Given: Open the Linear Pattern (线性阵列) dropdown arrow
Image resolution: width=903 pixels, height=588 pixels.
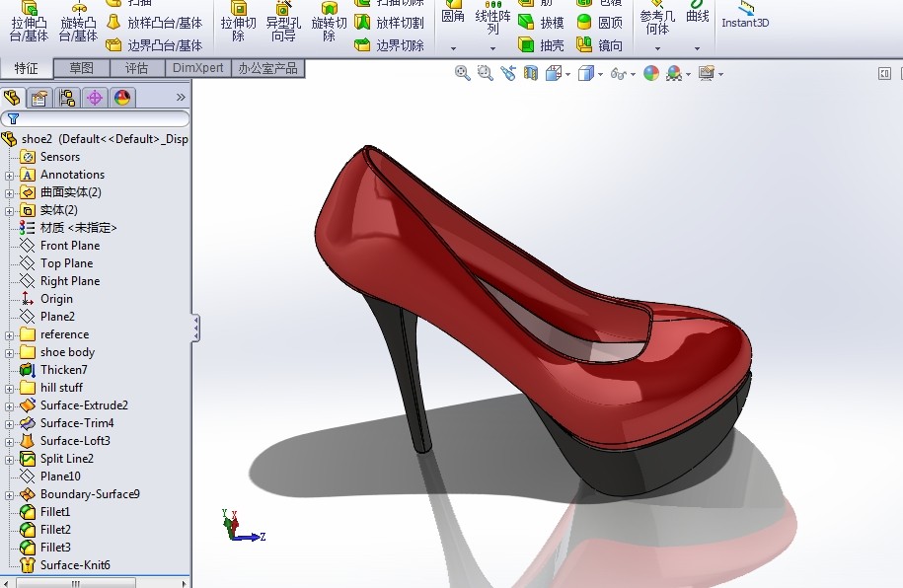Looking at the screenshot, I should click(x=492, y=48).
